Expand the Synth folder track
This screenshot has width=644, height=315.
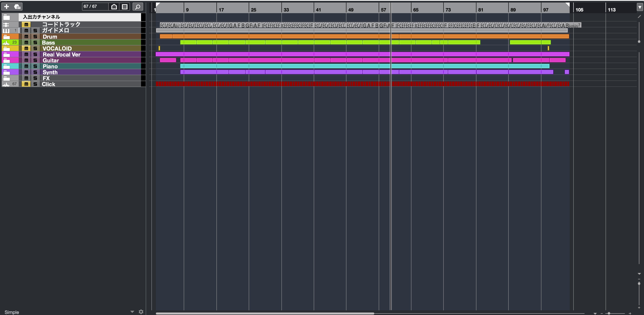tap(7, 72)
